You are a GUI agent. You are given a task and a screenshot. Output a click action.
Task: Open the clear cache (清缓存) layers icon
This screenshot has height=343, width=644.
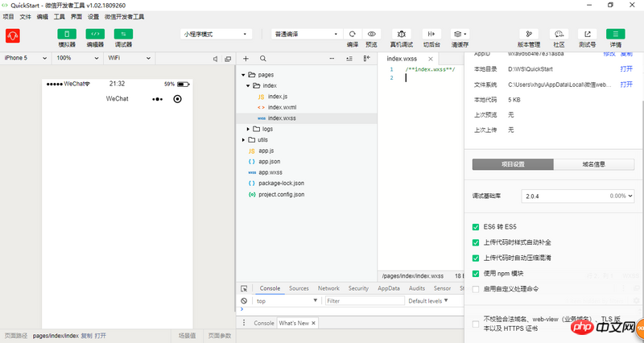pos(460,34)
